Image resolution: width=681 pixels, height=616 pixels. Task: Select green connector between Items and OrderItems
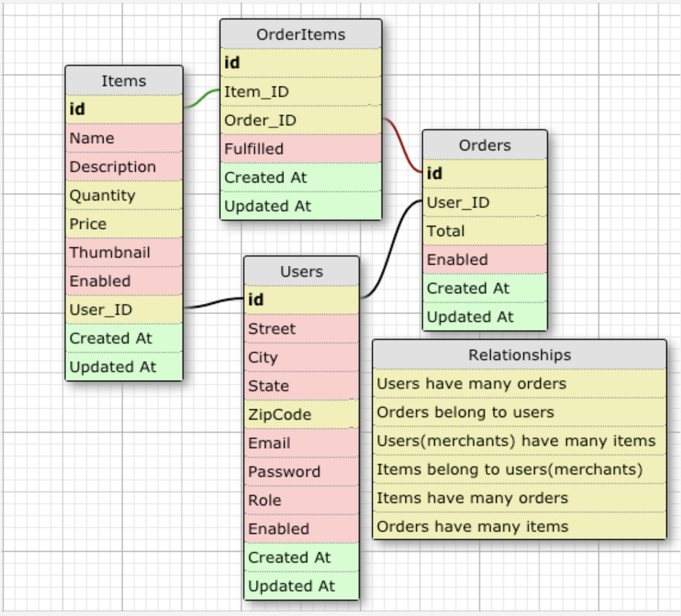click(x=201, y=98)
